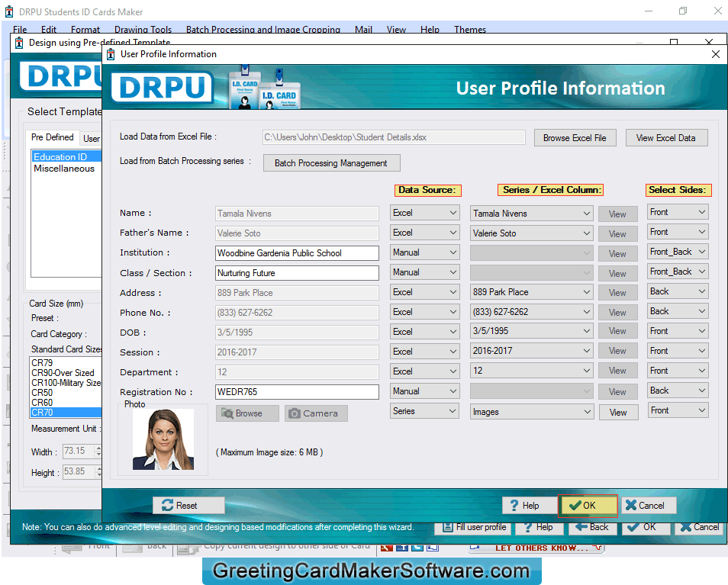Screen dimensions: 728x585
Task: Open Photo data source Series dropdown
Action: point(424,411)
